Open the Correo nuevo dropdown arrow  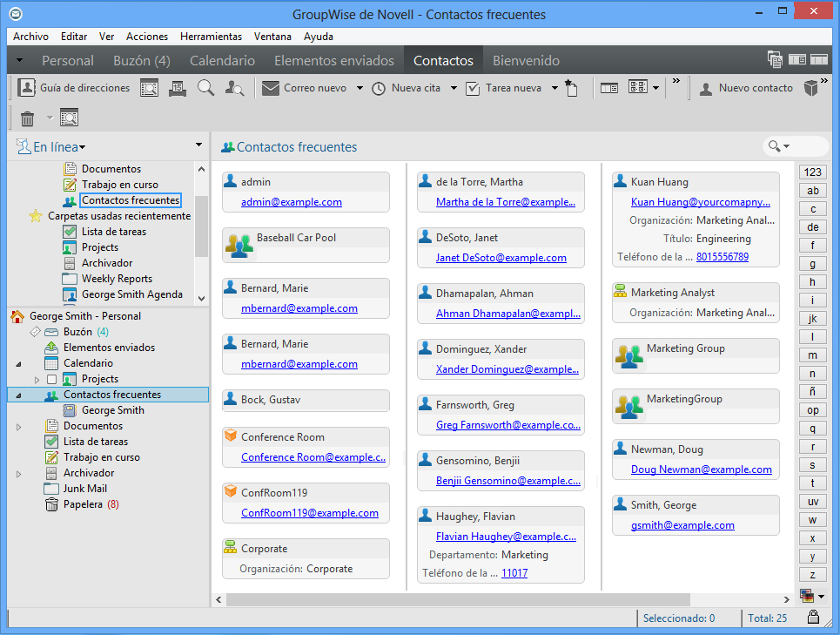coord(360,88)
